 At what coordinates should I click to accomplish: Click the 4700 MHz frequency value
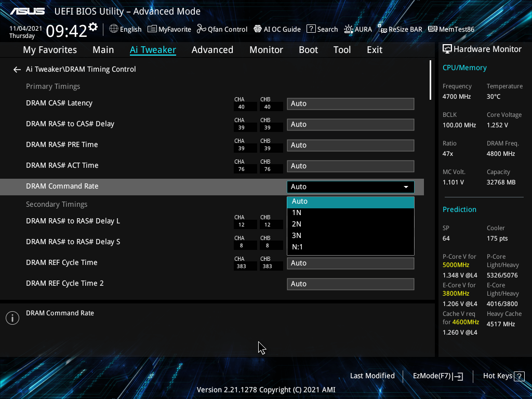coord(457,97)
